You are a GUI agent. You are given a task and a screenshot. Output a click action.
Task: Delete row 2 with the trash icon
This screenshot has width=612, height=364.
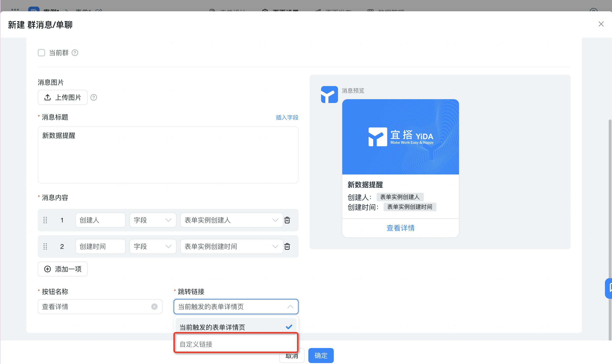click(x=287, y=246)
